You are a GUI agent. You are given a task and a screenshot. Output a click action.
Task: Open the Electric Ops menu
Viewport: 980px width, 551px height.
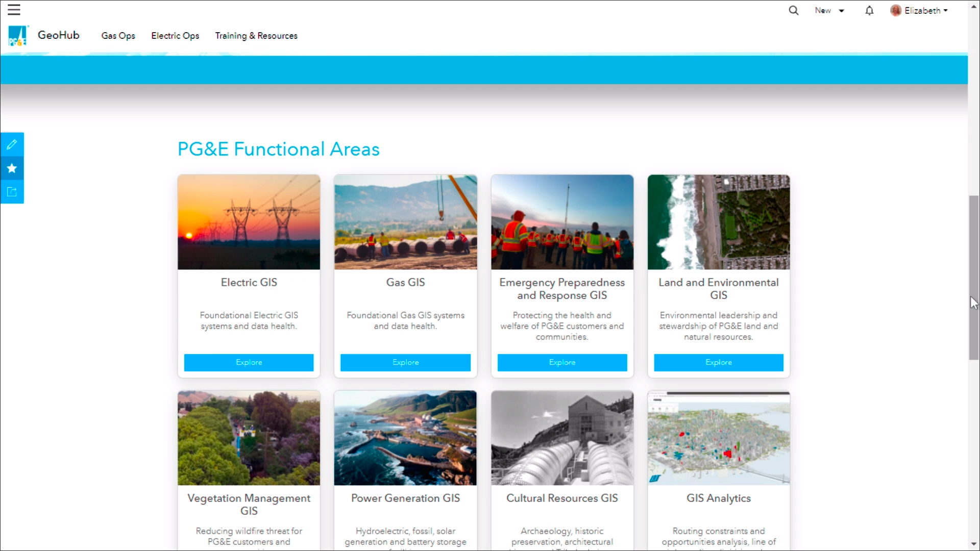(175, 36)
